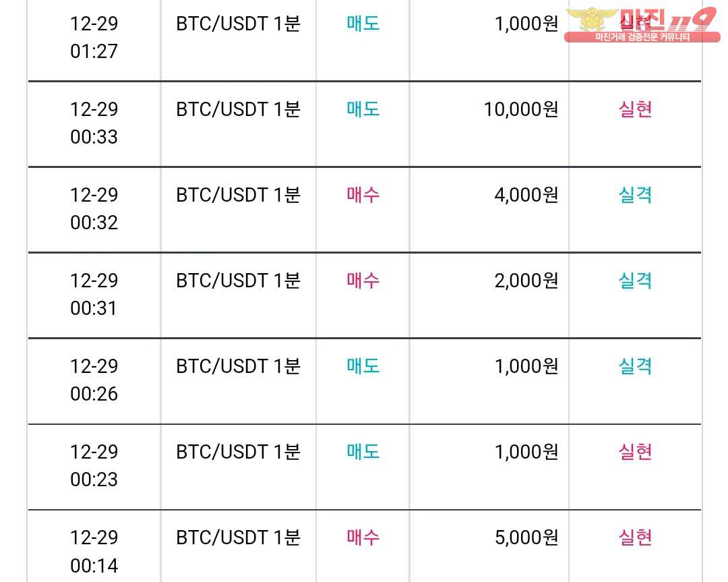
Task: Click BTC/USDT 1분 in 00:26 row
Action: (238, 366)
